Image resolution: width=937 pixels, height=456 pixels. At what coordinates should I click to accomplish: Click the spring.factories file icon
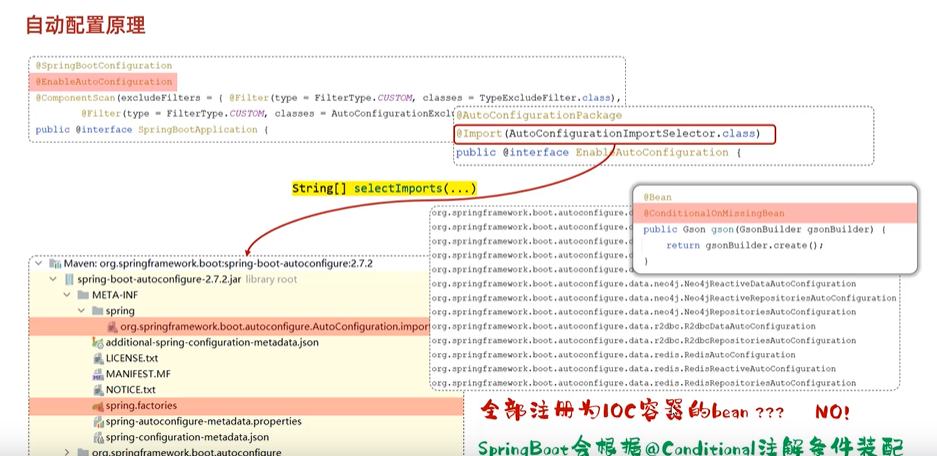[98, 406]
